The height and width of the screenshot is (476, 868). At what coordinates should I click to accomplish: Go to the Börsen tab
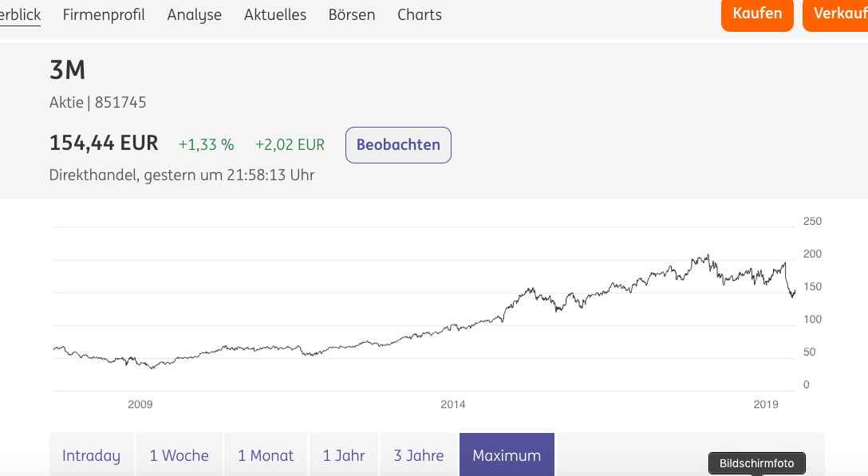(x=352, y=14)
